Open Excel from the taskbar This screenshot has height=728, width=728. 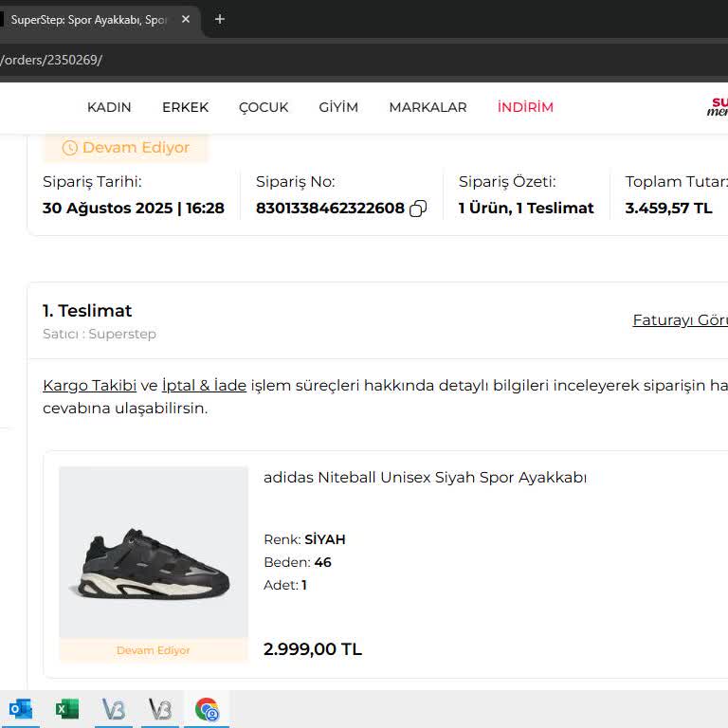coord(66,709)
